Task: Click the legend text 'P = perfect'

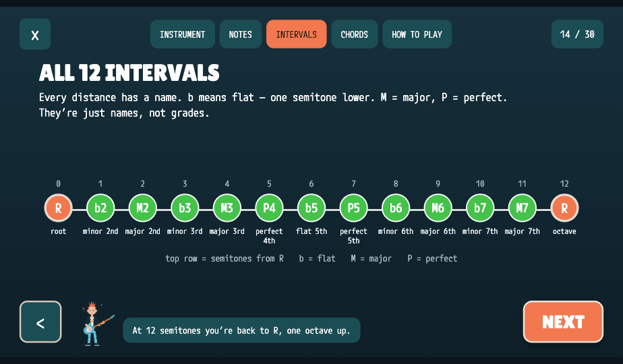Action: [432, 259]
